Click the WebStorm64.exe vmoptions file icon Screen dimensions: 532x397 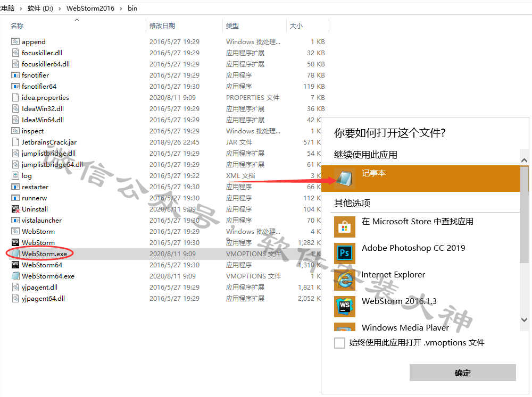coord(15,276)
